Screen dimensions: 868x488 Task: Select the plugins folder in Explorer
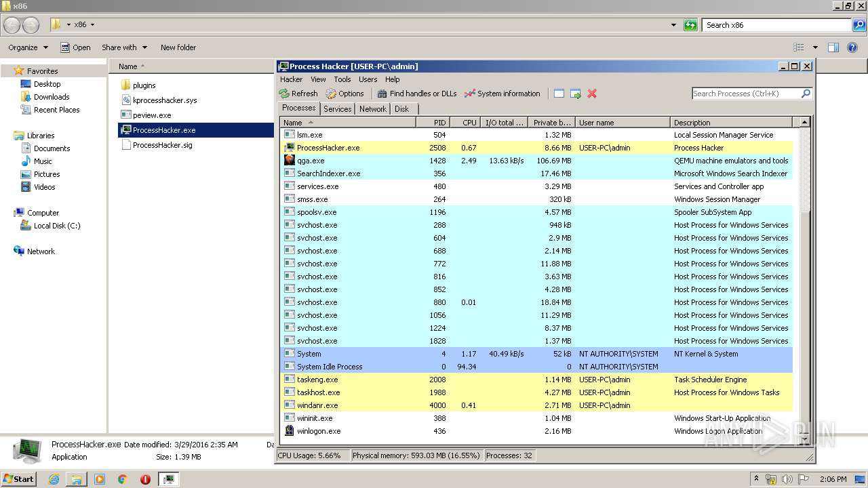(x=144, y=85)
